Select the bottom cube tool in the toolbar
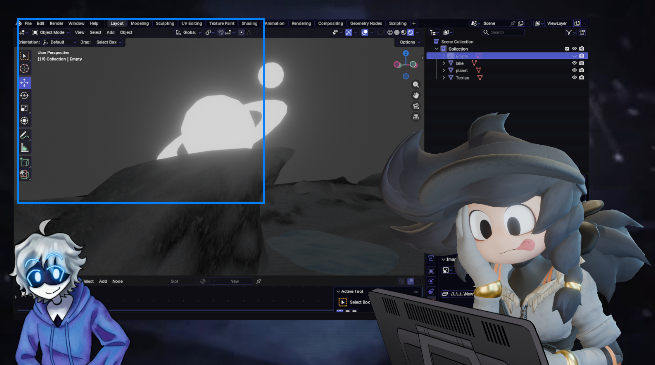The image size is (655, 365). 25,175
